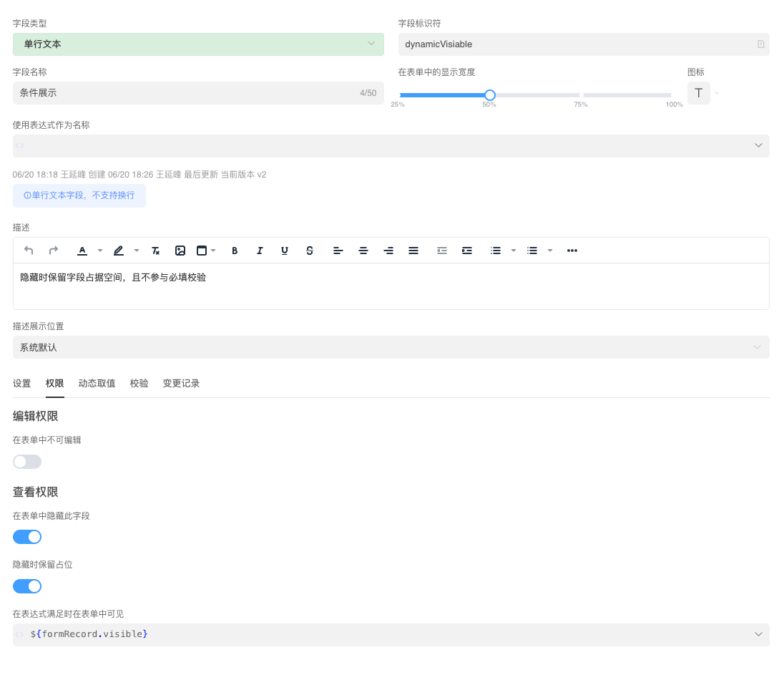Open the 变更记录 tab
This screenshot has height=675, width=784.
pyautogui.click(x=181, y=384)
